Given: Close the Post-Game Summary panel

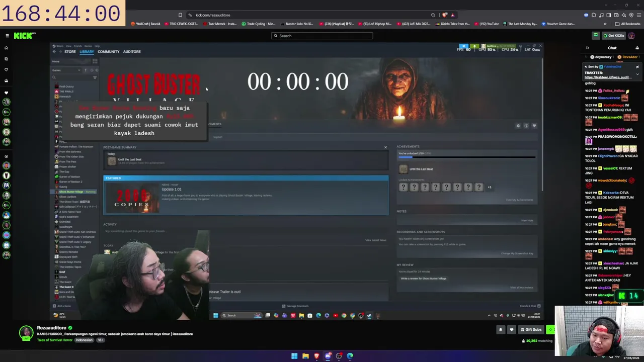Looking at the screenshot, I should [x=385, y=147].
